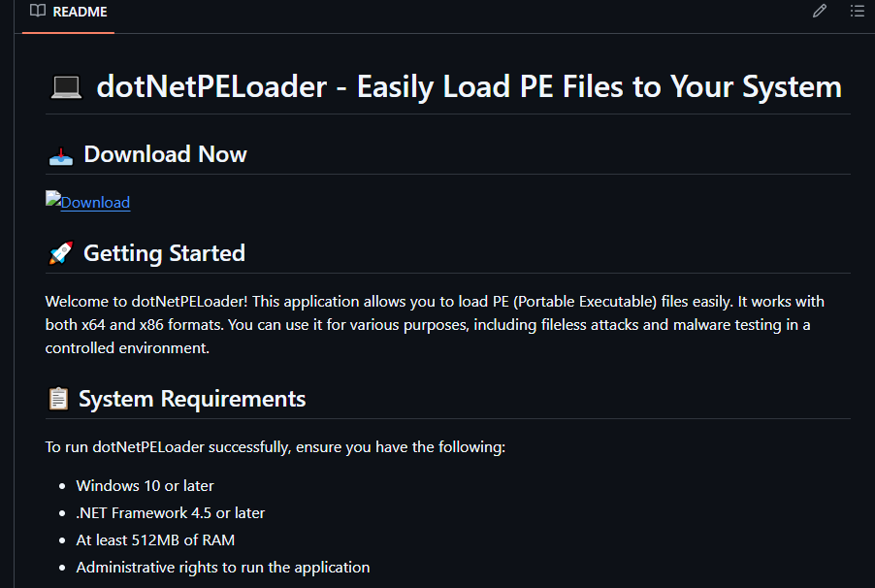Click the rocket emoji before Getting Started
The height and width of the screenshot is (588, 875).
pyautogui.click(x=60, y=253)
